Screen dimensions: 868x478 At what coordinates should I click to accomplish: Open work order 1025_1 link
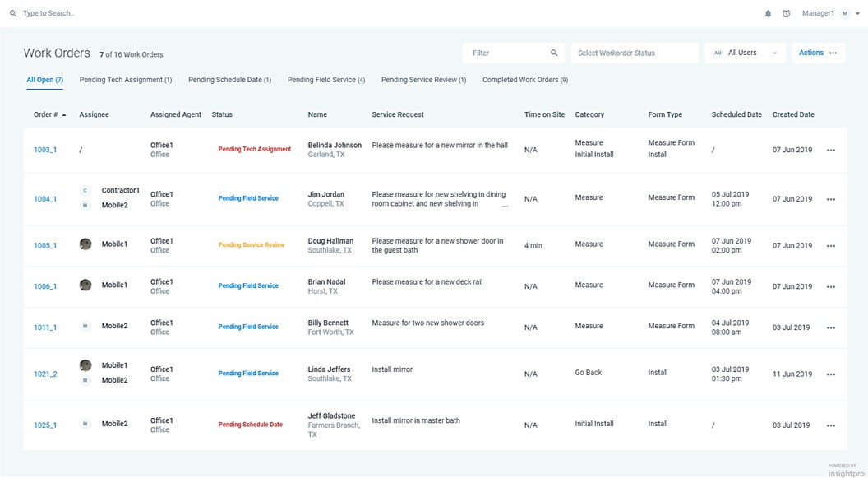(x=45, y=426)
